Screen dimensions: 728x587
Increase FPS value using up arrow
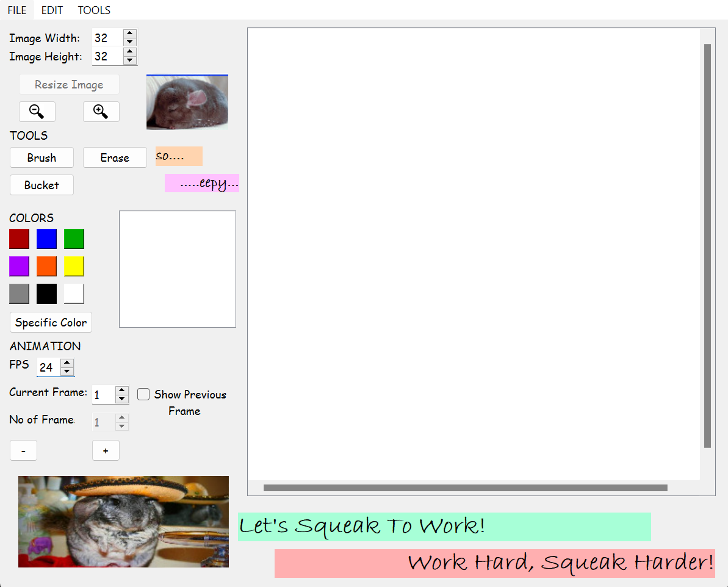click(x=67, y=363)
